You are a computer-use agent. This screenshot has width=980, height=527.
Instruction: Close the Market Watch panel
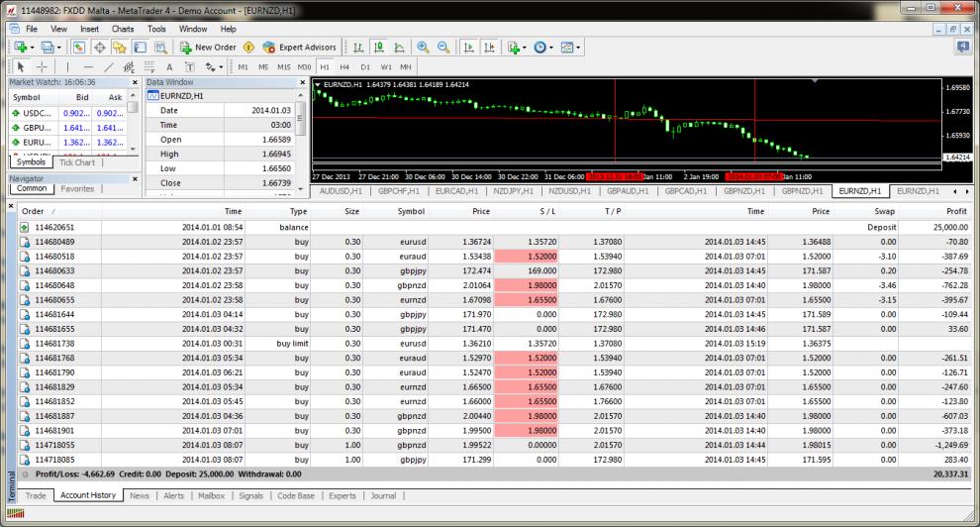tap(134, 82)
